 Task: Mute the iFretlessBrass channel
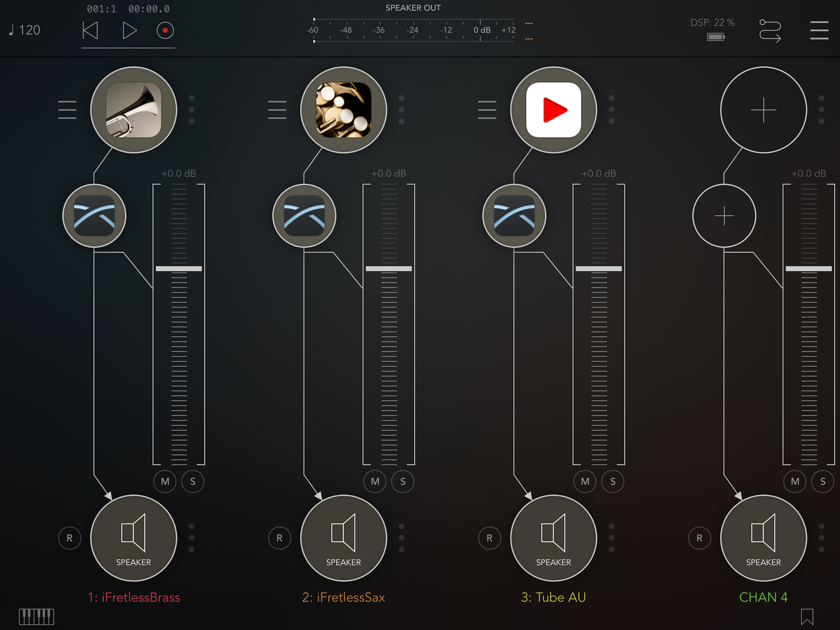coord(165,481)
